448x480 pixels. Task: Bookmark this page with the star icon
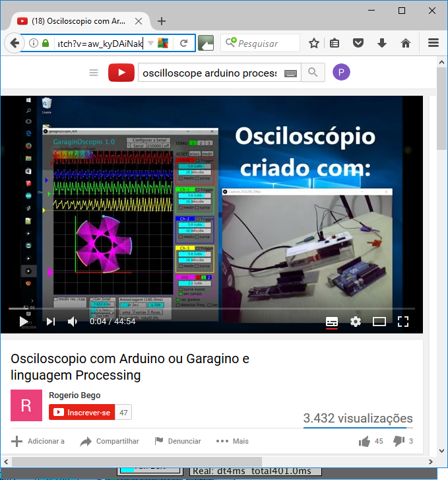313,43
